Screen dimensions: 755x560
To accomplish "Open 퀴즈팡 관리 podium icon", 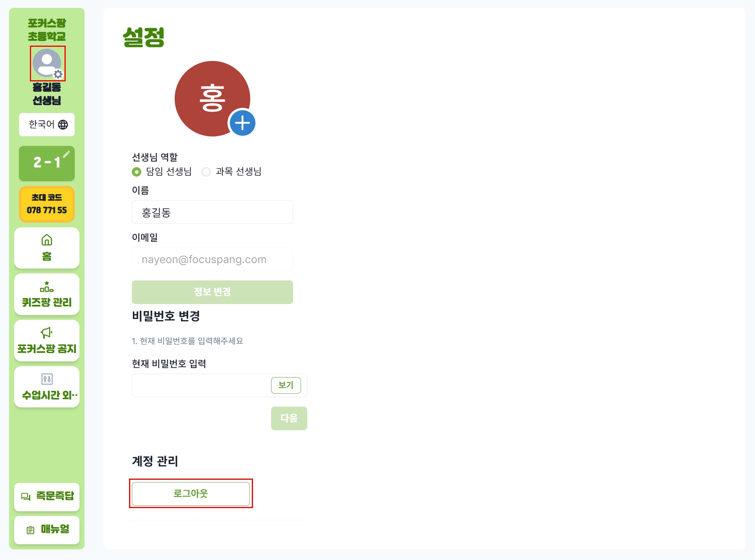I will [47, 286].
